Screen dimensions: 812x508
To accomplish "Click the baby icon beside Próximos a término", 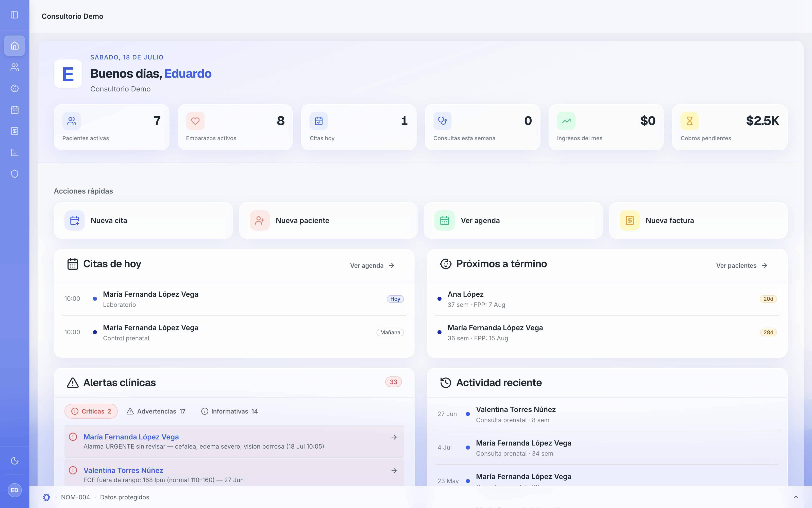I will pyautogui.click(x=446, y=264).
